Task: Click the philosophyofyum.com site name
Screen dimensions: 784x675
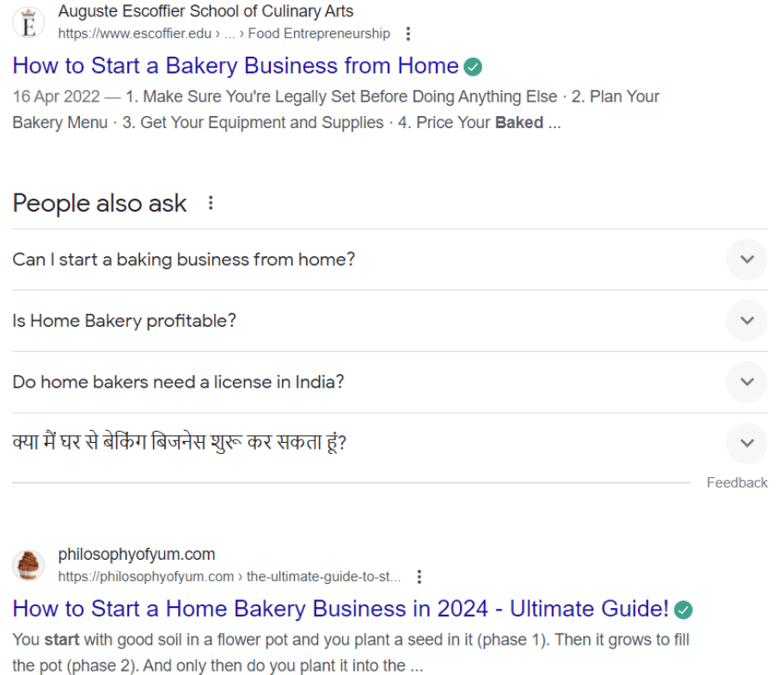Action: click(x=137, y=555)
